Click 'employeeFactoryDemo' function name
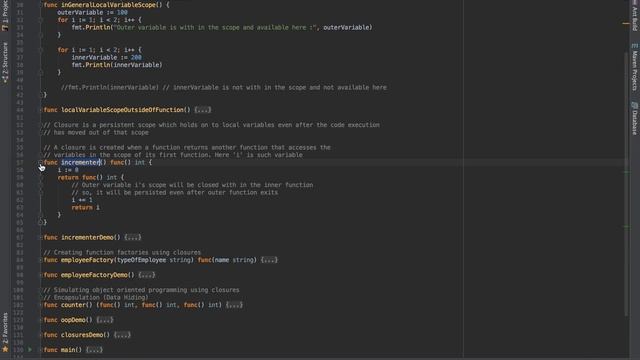Viewport: 640px width, 360px height. click(94, 275)
